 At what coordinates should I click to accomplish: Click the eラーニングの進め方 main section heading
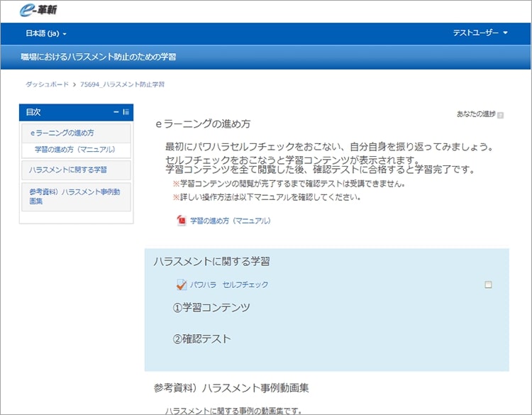click(203, 124)
